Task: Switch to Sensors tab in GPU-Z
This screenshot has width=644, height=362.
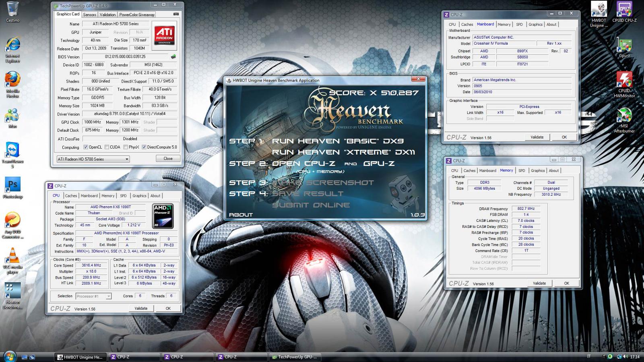Action: [x=89, y=14]
